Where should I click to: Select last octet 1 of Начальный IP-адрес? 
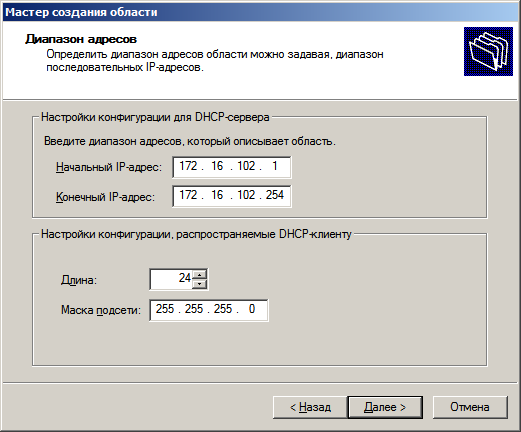pos(275,166)
